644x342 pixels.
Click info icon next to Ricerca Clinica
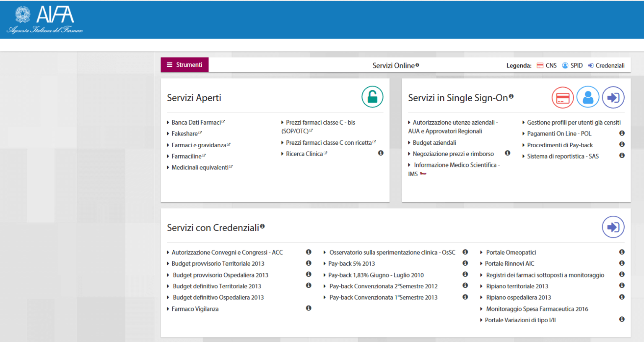click(381, 153)
